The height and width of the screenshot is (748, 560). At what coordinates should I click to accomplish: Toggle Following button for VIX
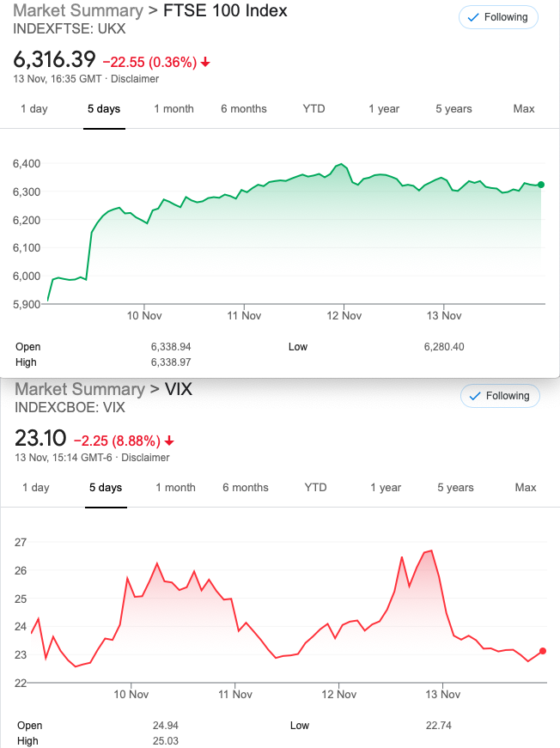tap(500, 396)
